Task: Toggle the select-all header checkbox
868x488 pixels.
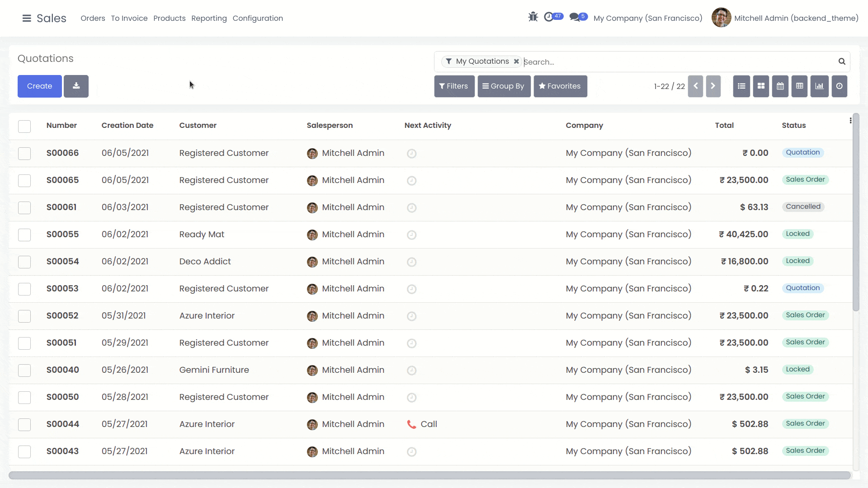Action: 24,126
